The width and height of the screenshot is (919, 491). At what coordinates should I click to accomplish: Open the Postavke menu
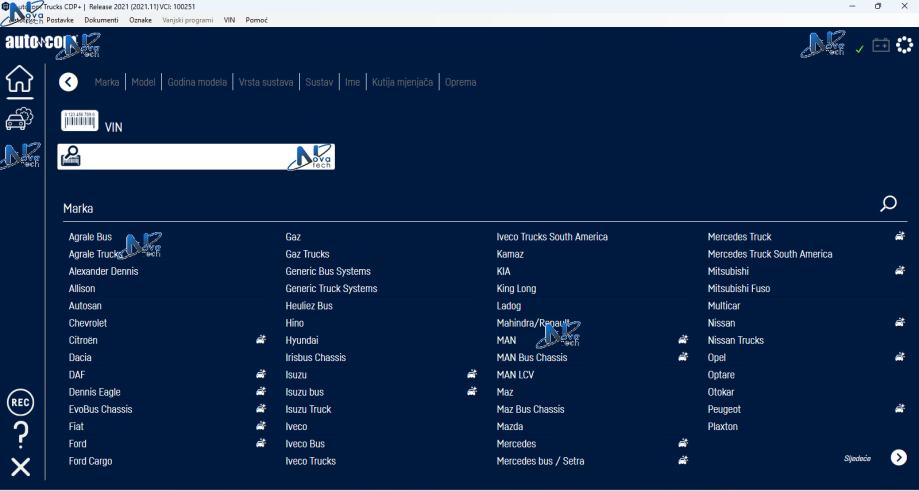coord(60,20)
